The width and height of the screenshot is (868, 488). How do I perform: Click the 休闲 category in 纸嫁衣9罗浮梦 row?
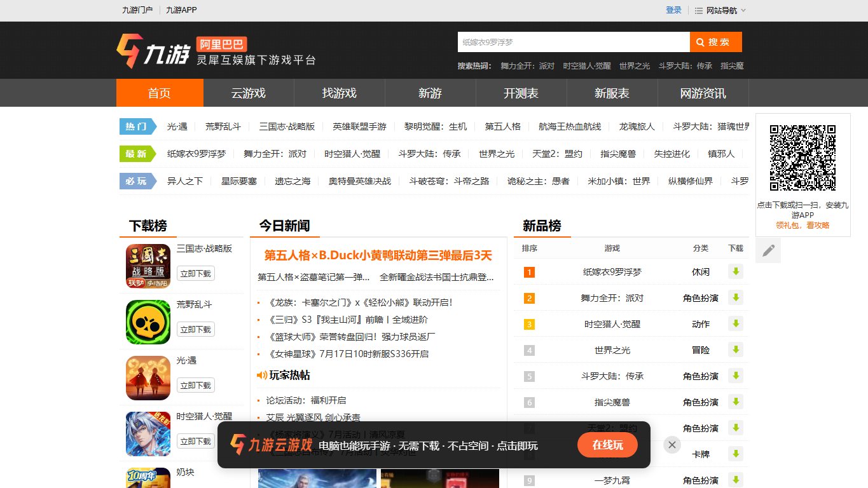pos(701,272)
